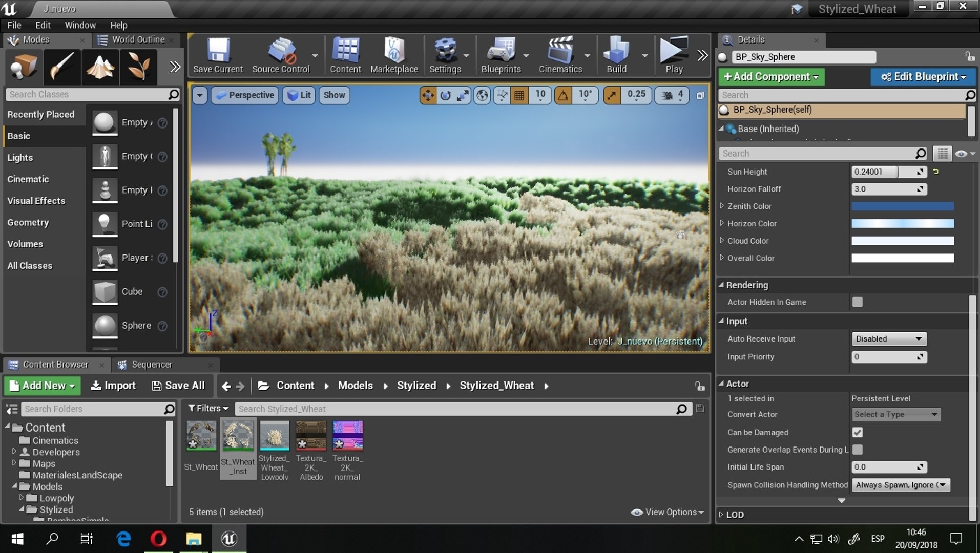Open content browser Filters dropdown
This screenshot has height=553, width=980.
click(x=208, y=408)
